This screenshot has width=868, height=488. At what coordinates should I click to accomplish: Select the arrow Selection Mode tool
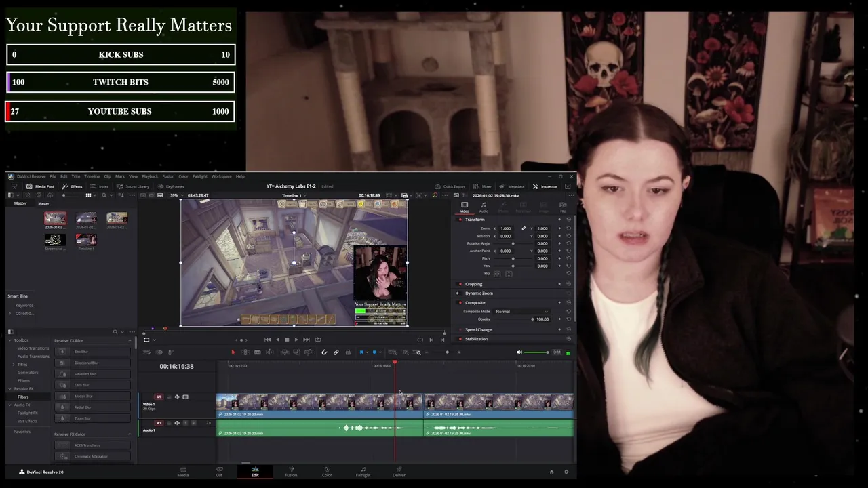point(233,352)
